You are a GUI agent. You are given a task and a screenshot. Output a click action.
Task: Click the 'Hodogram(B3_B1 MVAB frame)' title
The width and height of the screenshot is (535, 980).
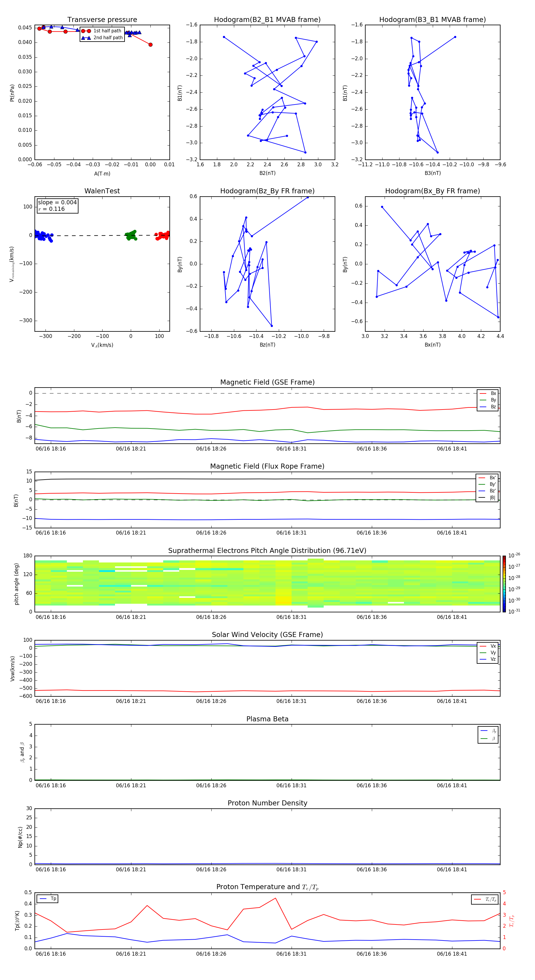coord(432,20)
